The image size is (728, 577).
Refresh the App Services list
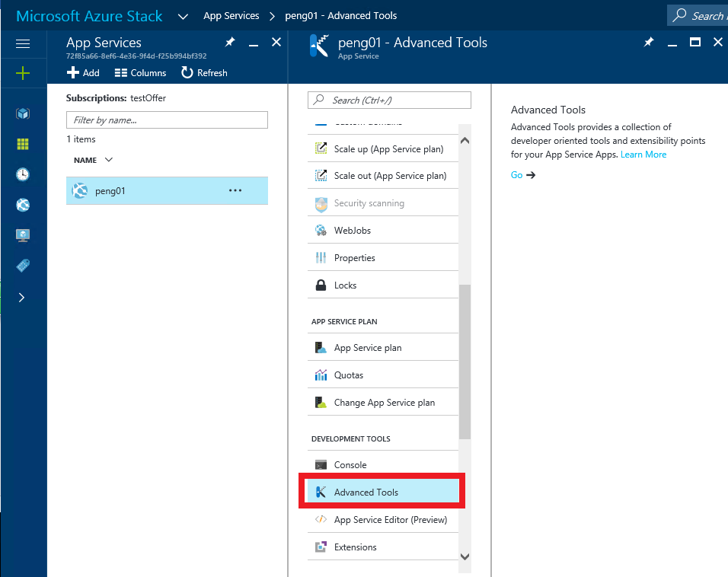(204, 73)
